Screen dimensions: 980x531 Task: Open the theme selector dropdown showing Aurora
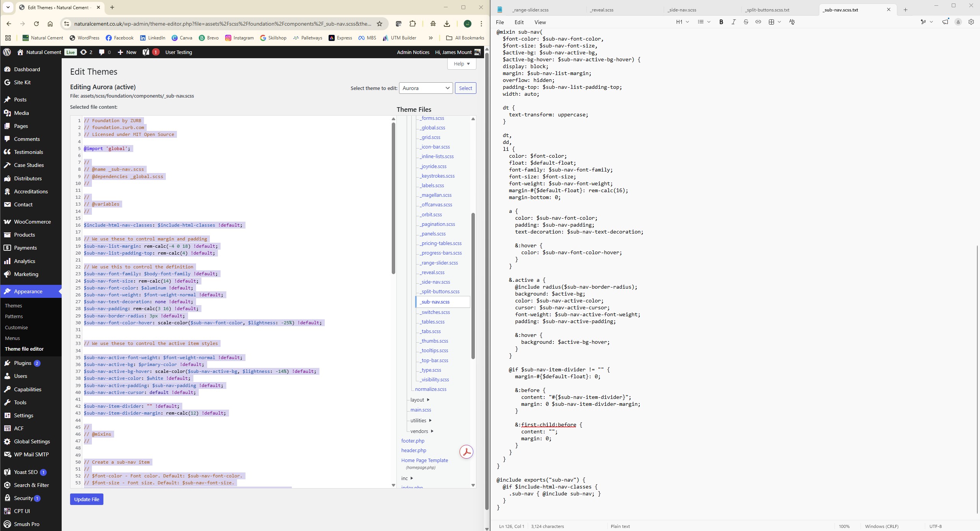(x=426, y=88)
